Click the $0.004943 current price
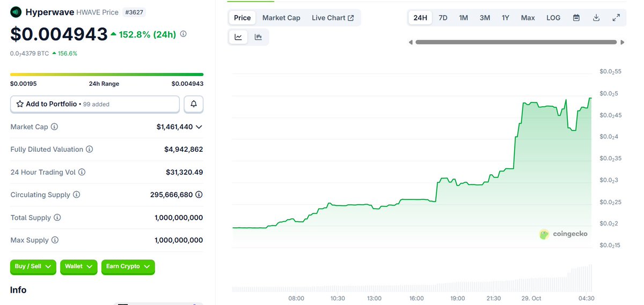 coord(59,34)
